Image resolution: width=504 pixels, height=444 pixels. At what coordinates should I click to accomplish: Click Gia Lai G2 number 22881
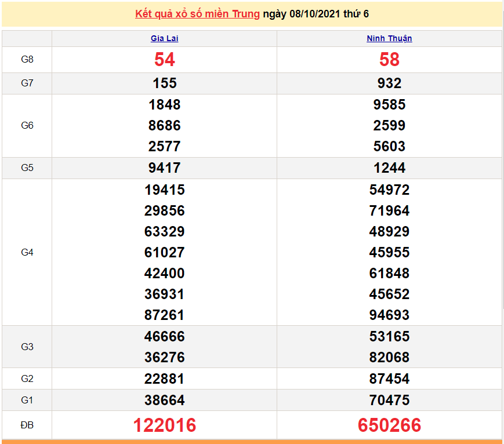[x=164, y=379]
